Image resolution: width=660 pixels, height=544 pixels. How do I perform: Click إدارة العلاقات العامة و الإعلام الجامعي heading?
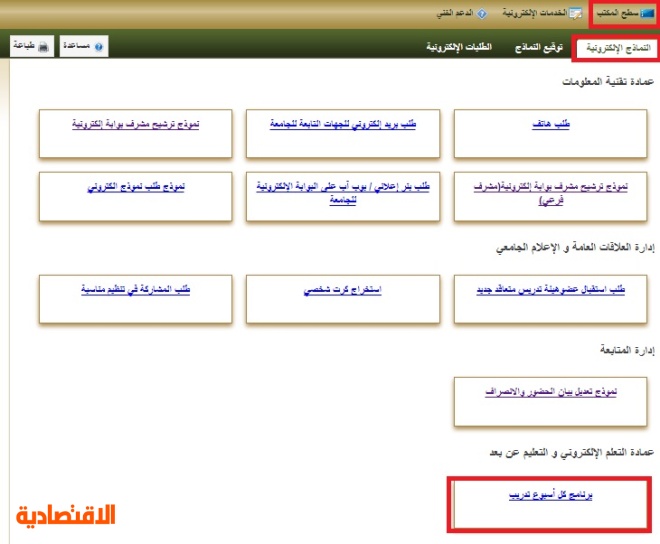point(575,247)
